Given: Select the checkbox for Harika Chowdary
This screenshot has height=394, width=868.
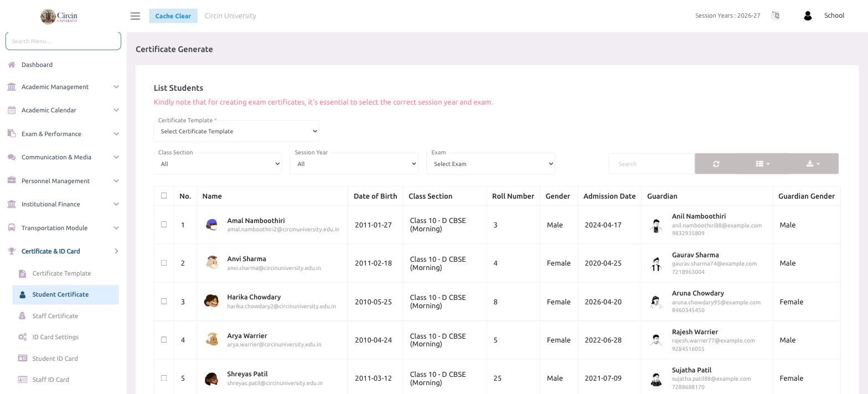Looking at the screenshot, I should [x=163, y=302].
